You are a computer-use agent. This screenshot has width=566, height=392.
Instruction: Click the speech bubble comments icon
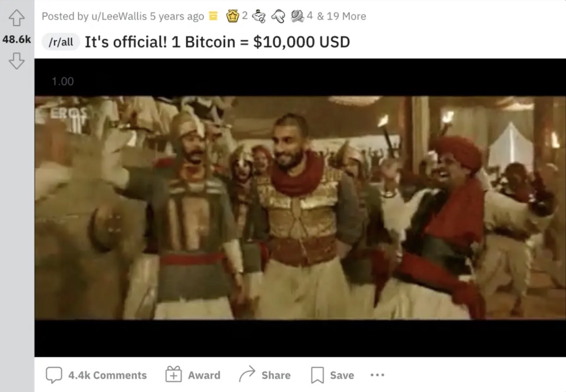click(54, 375)
